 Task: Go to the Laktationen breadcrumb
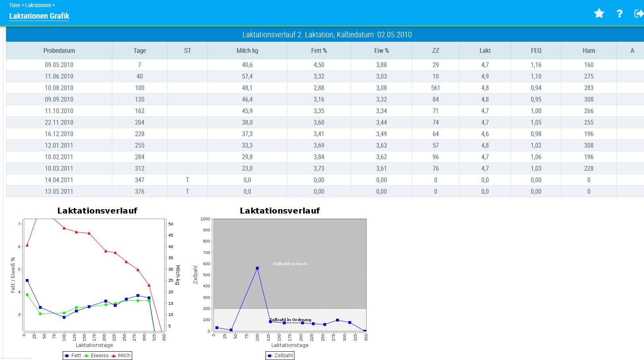38,5
